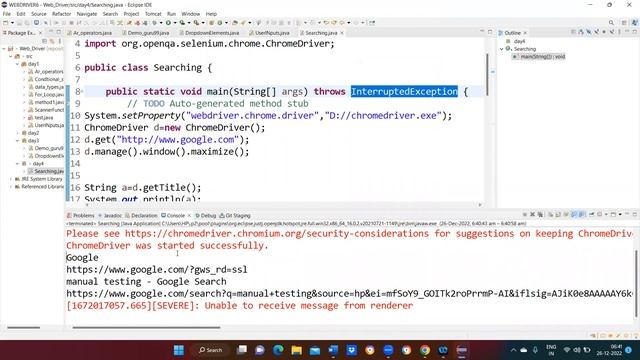This screenshot has width=640, height=360.
Task: Close the Outline view tab
Action: (525, 33)
